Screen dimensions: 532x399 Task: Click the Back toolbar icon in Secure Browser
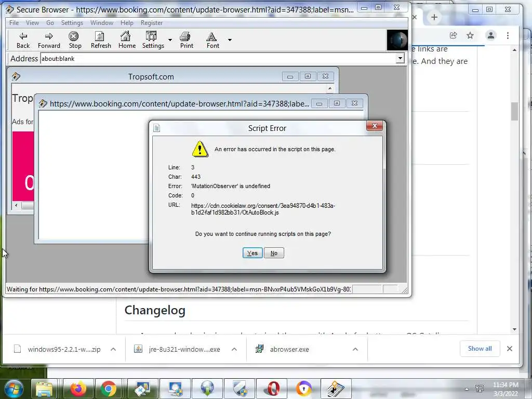click(23, 40)
